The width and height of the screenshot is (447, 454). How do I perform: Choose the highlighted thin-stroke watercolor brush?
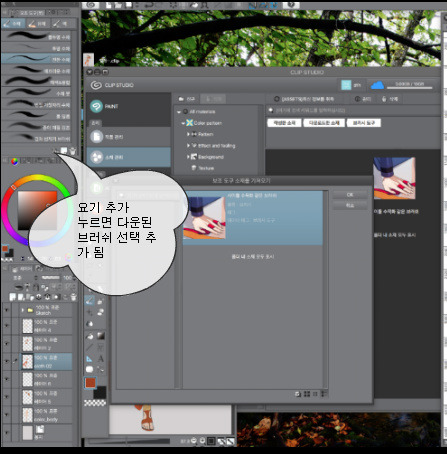pyautogui.click(x=36, y=59)
